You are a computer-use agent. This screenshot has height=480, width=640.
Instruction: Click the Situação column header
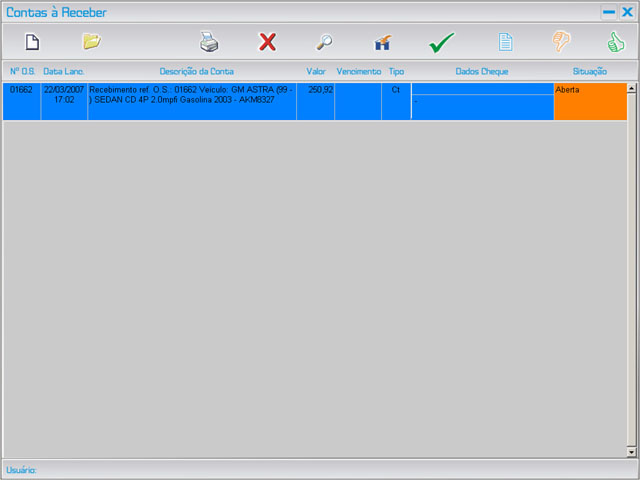[590, 72]
